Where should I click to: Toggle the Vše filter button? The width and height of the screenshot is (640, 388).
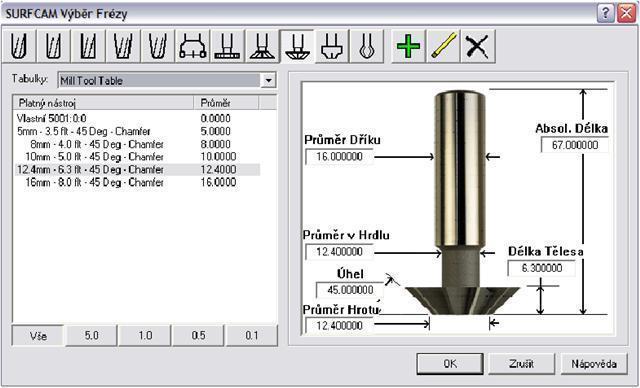coord(38,335)
